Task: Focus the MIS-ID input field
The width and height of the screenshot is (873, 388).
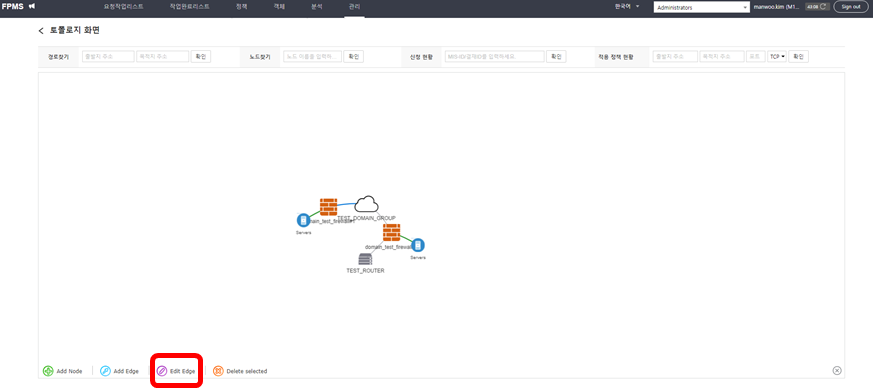Action: coord(494,56)
